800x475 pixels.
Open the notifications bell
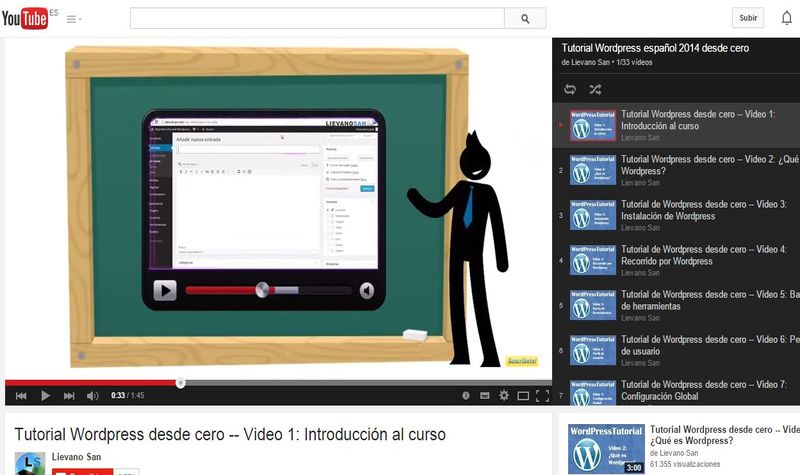pos(787,18)
